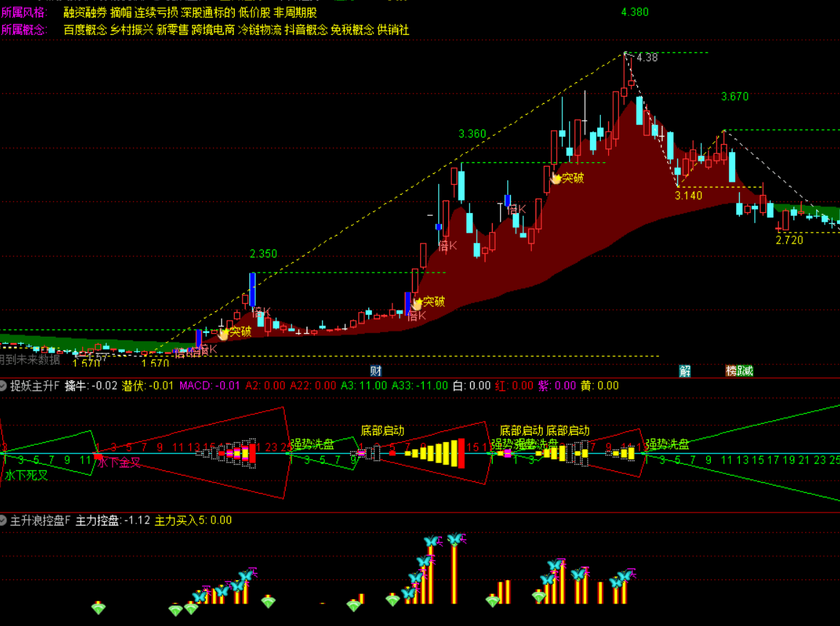The image size is (840, 626).
Task: Select the 所属概念 label
Action: pyautogui.click(x=23, y=30)
